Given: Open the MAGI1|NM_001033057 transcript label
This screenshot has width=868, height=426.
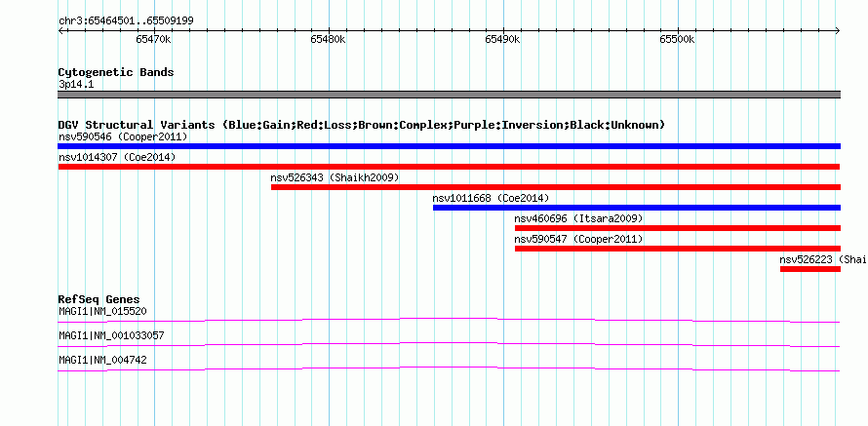Looking at the screenshot, I should (x=111, y=335).
